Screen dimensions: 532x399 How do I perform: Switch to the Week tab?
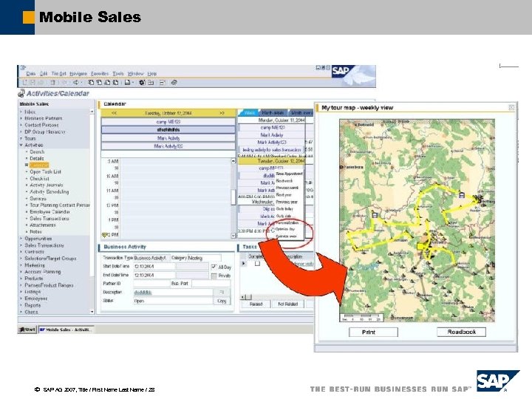click(250, 112)
